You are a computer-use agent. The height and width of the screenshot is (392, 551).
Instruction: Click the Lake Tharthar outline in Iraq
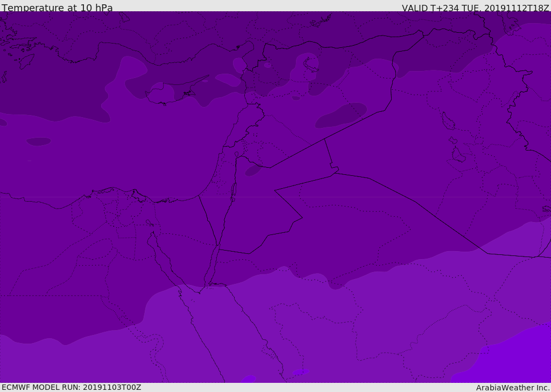[448, 121]
